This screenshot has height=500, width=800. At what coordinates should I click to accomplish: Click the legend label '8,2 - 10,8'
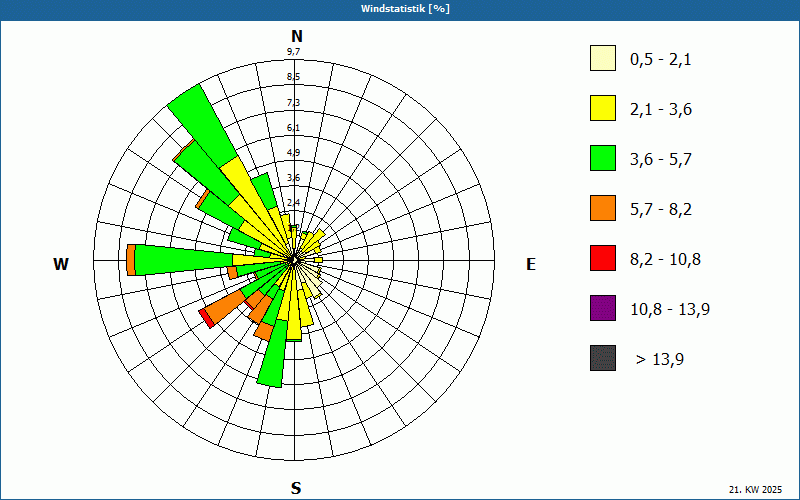pos(665,260)
